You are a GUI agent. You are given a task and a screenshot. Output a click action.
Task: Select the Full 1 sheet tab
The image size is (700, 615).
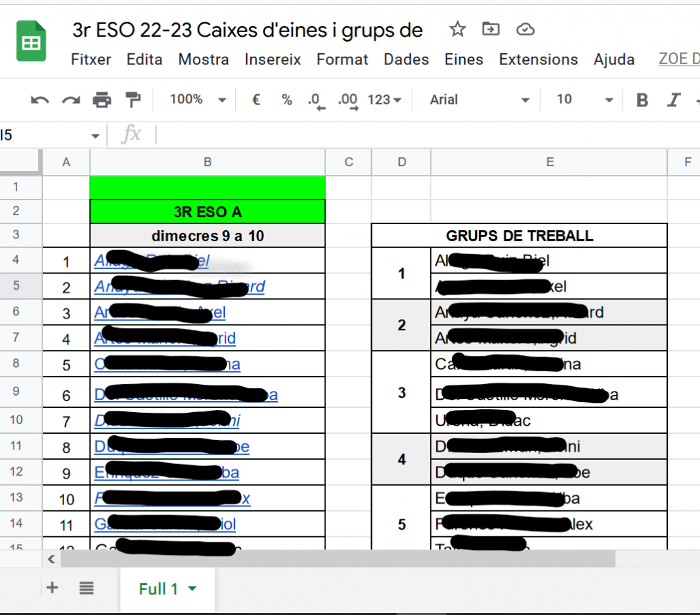click(x=159, y=589)
